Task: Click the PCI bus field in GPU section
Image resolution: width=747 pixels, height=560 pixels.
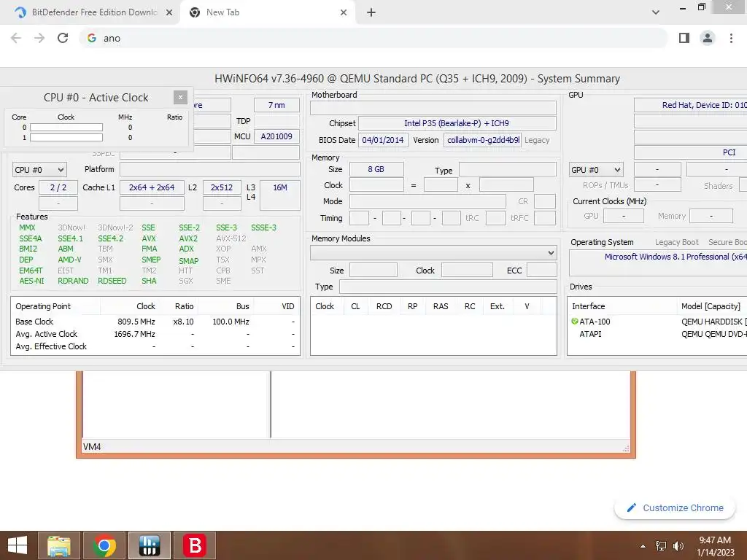Action: point(690,152)
